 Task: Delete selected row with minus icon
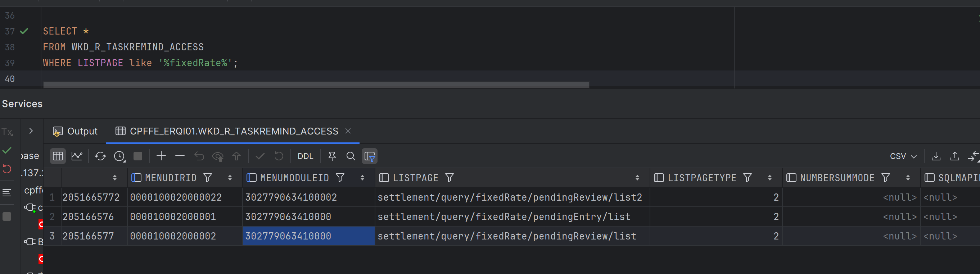pos(180,156)
